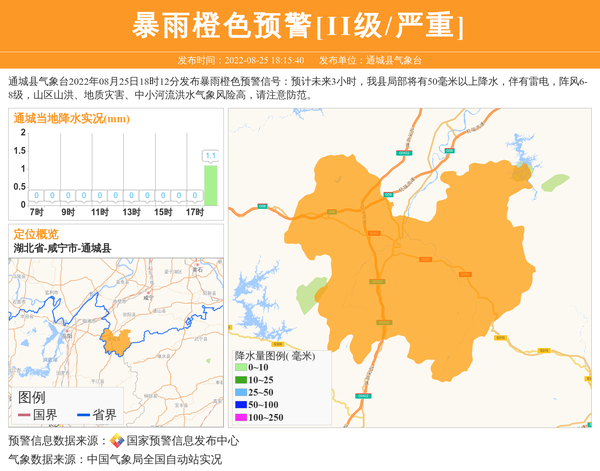Image resolution: width=600 pixels, height=471 pixels.
Task: Click the green 17时 rainfall bar
Action: tap(210, 185)
